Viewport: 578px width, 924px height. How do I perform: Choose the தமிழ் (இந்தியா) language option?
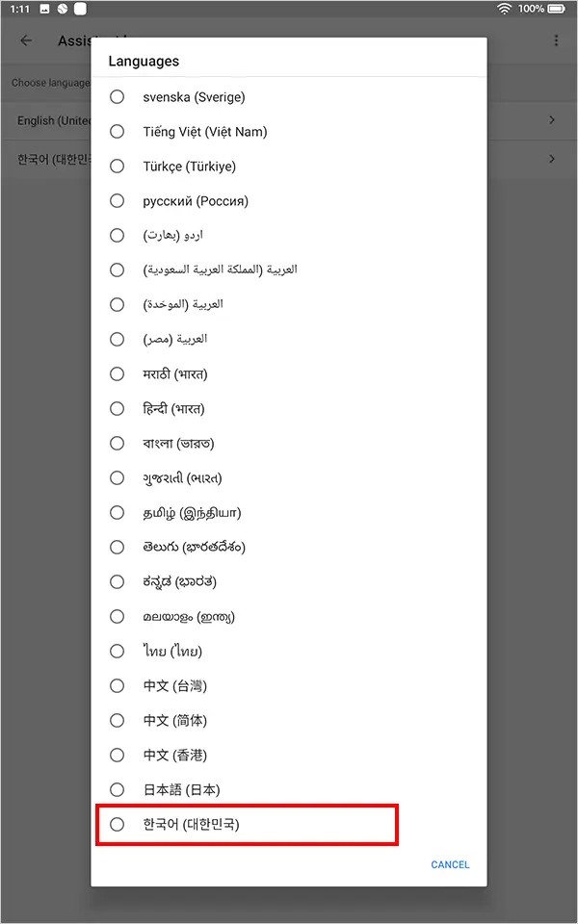[118, 512]
